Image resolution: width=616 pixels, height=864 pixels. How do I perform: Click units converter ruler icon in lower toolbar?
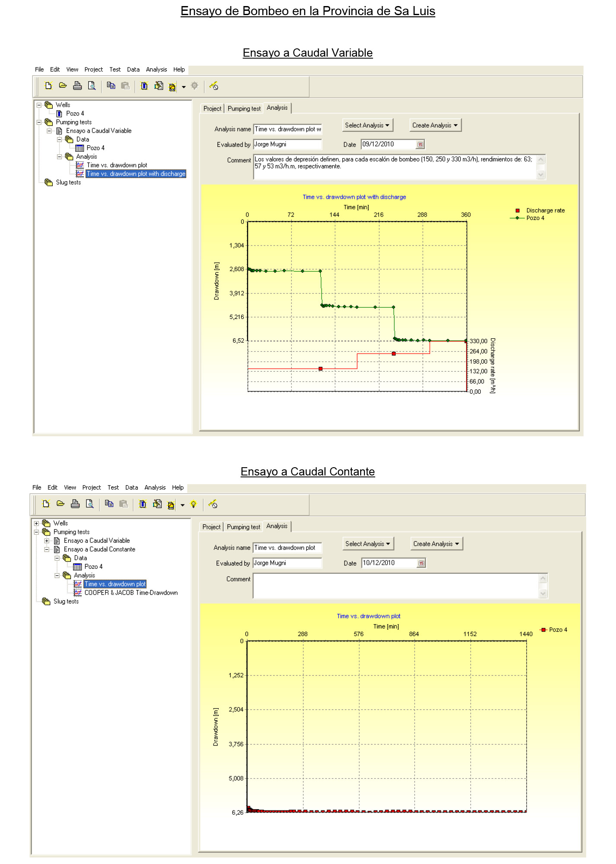point(213,504)
